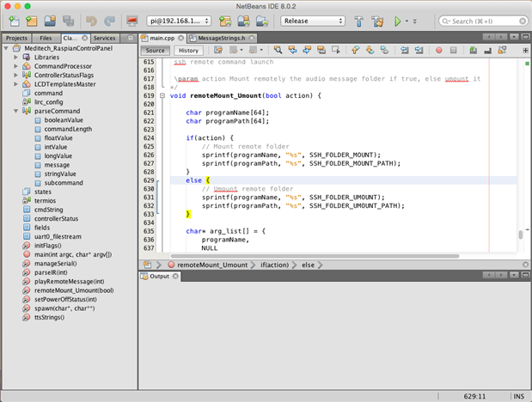
Task: Click the Build Project hammer icon
Action: (358, 21)
